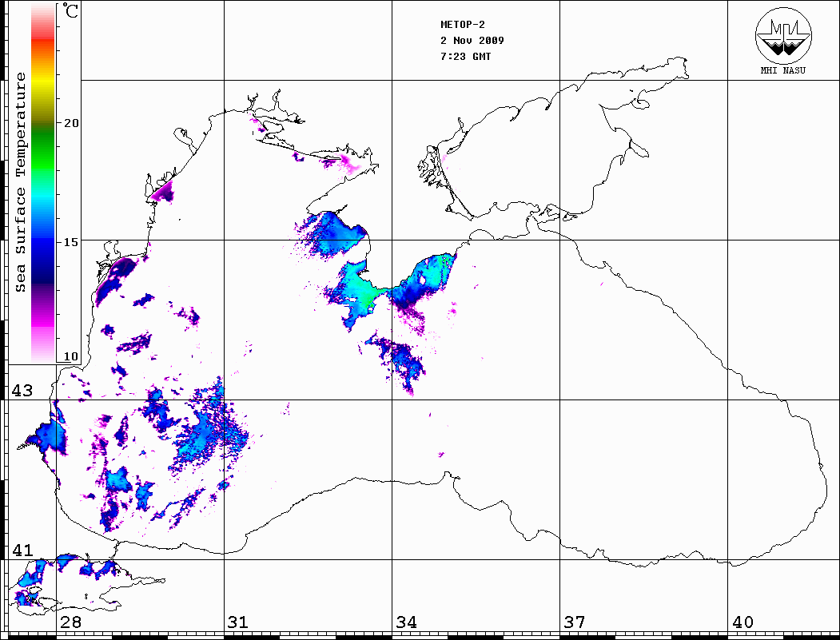Click the temperature color scale bar

pyautogui.click(x=43, y=183)
